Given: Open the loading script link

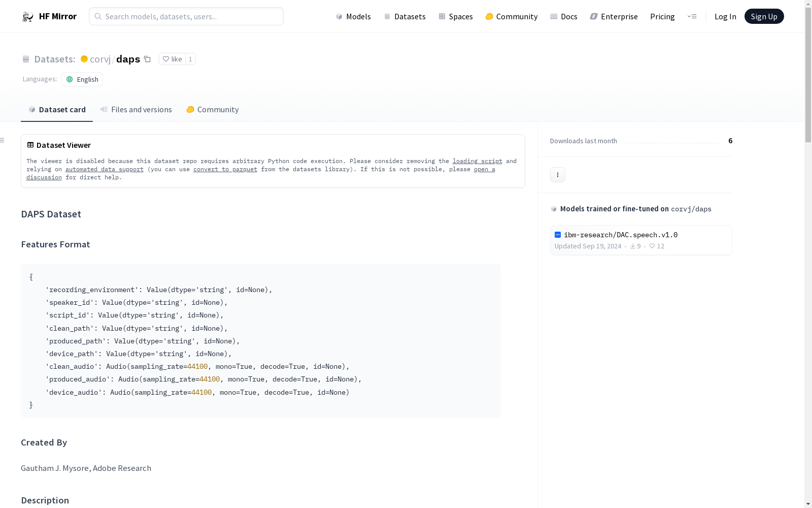Looking at the screenshot, I should (478, 161).
